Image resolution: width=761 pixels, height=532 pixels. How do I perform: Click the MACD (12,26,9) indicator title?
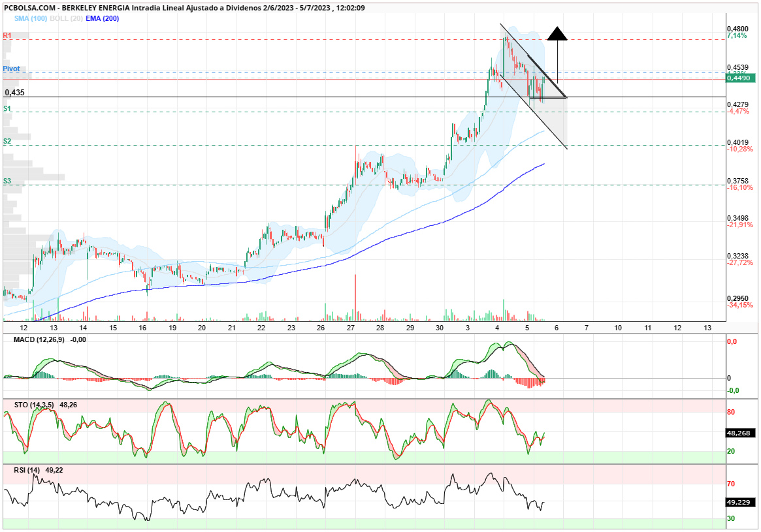pyautogui.click(x=39, y=339)
